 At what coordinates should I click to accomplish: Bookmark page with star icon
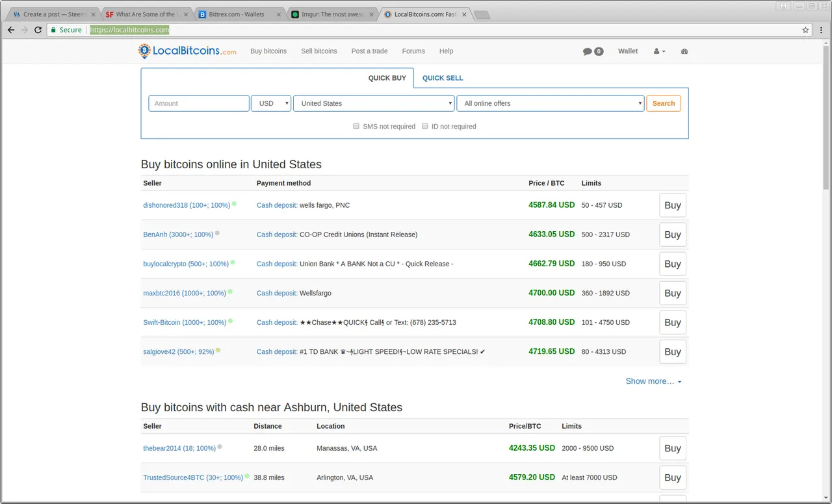pos(805,30)
